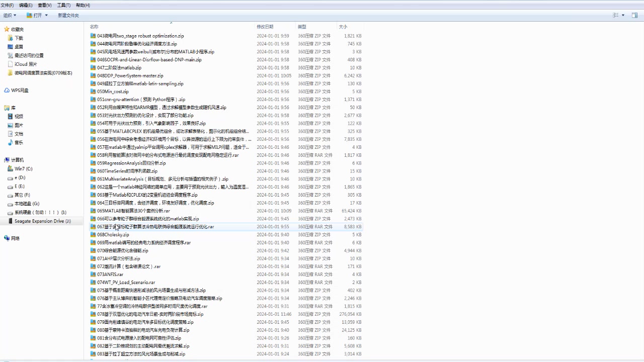644x362 pixels.
Task: Select file 060TimeSeries时间序列函数.zip
Action: pos(127,171)
